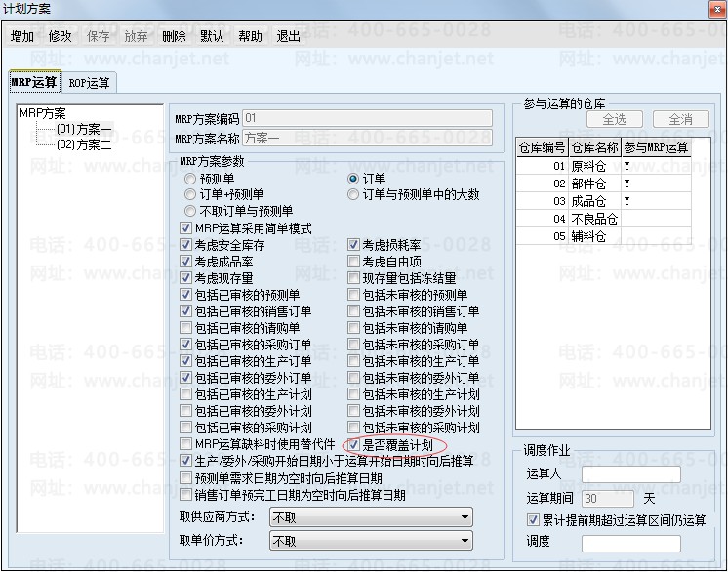
Task: Toggle 包括已审核的生产订单 checkbox
Action: pos(185,361)
